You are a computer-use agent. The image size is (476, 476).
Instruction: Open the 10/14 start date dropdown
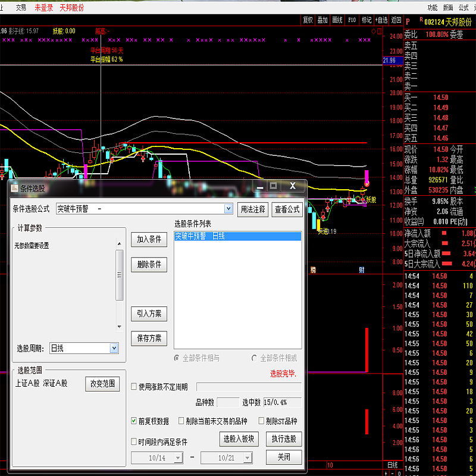point(178,458)
